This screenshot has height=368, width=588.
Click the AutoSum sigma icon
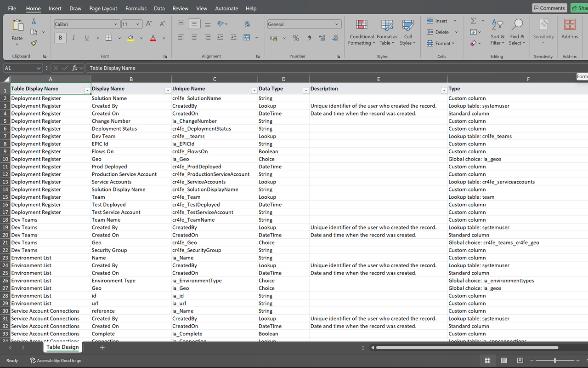coord(473,21)
